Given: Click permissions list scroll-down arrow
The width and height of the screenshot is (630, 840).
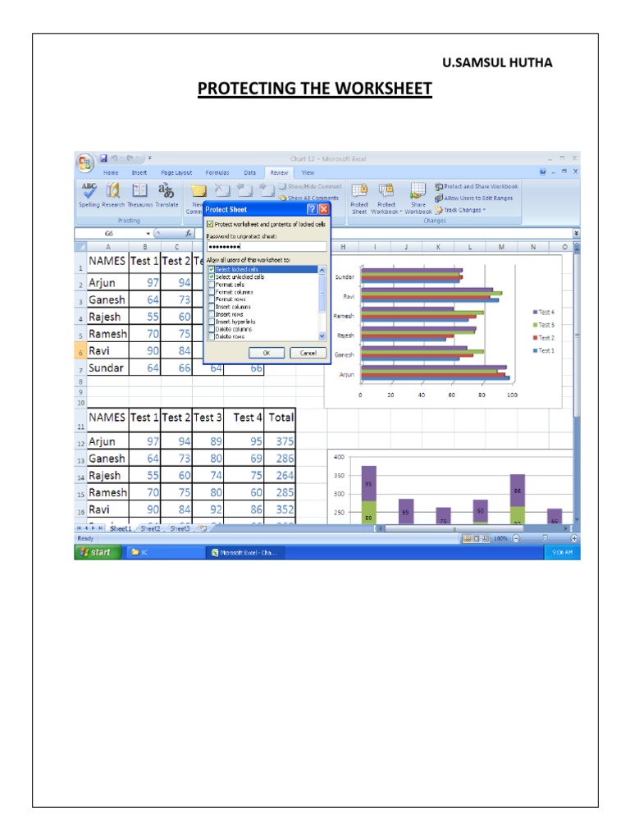Looking at the screenshot, I should pos(322,336).
